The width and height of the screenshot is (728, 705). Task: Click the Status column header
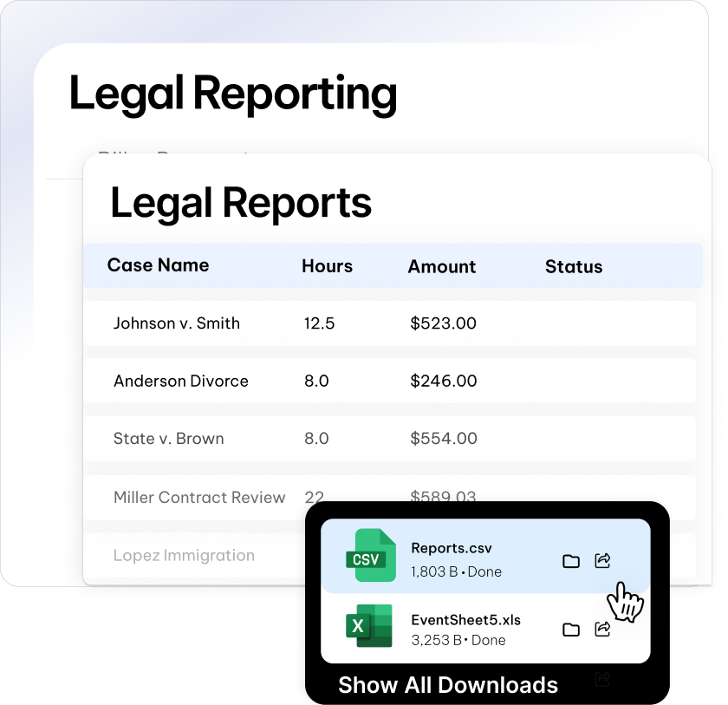[x=573, y=266]
